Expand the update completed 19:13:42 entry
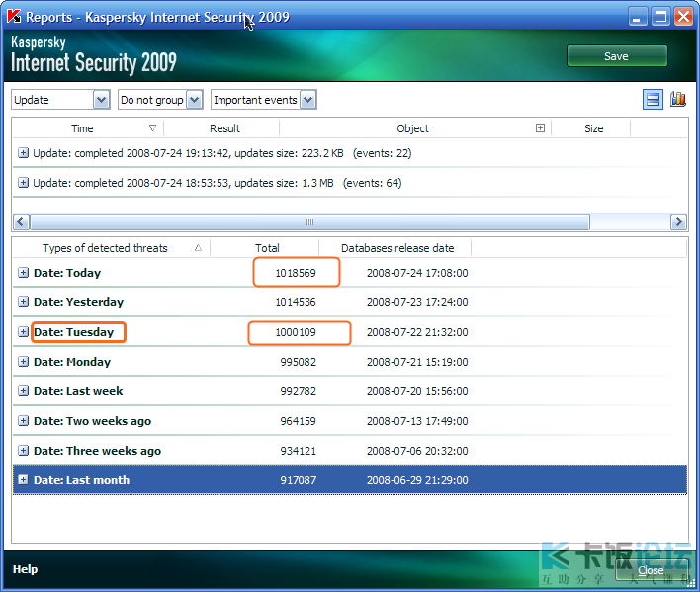This screenshot has height=592, width=700. point(23,153)
